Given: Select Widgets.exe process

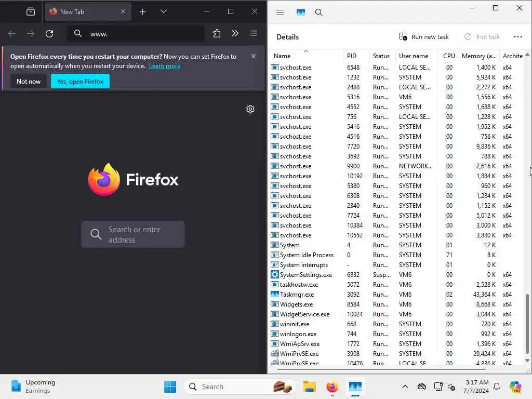Looking at the screenshot, I should (397, 304).
